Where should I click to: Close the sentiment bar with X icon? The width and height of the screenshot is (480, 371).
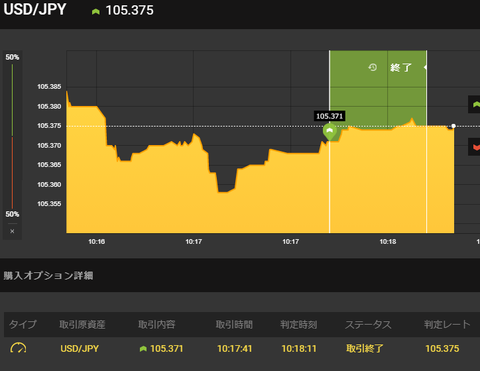(12, 231)
